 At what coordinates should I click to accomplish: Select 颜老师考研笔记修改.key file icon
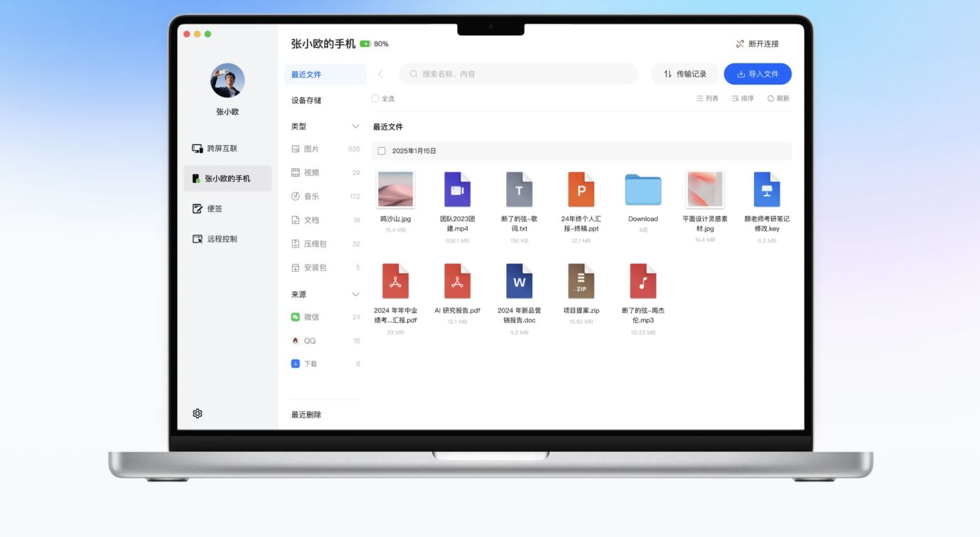[x=767, y=189]
